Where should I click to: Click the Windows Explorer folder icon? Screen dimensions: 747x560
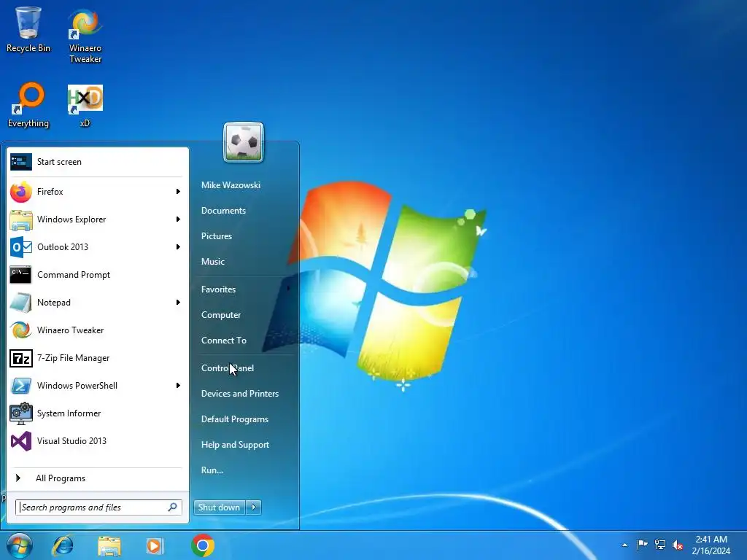pyautogui.click(x=21, y=219)
